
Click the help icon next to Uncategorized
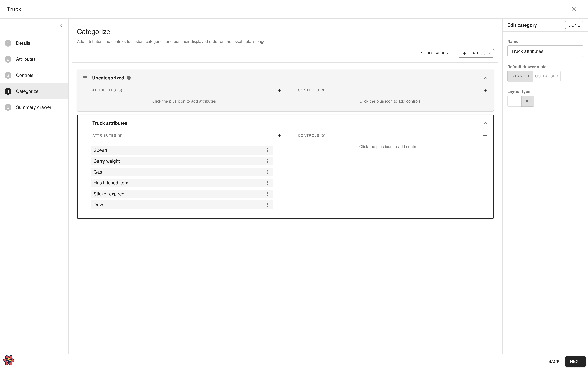pos(129,78)
